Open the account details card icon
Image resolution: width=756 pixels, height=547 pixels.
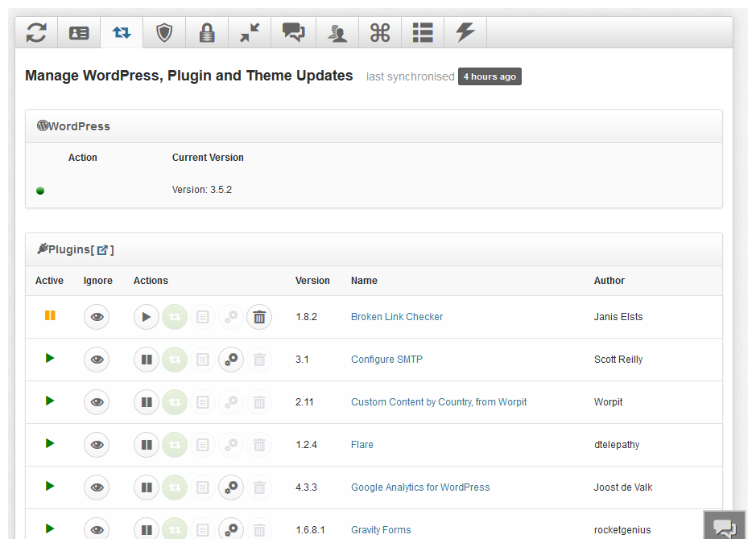coord(79,32)
